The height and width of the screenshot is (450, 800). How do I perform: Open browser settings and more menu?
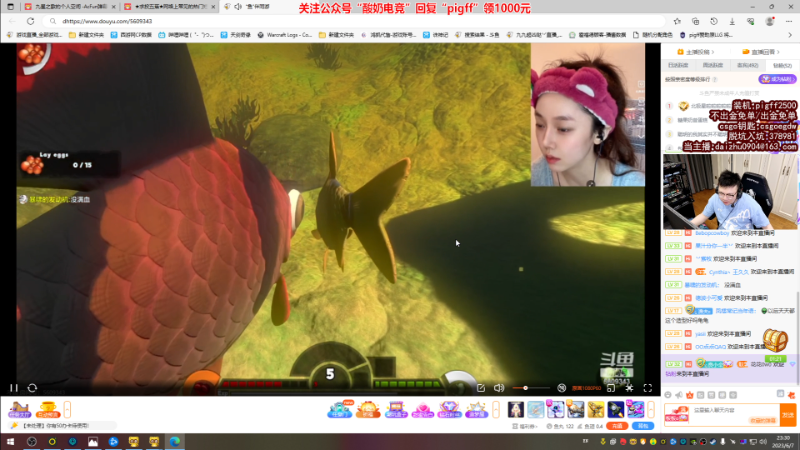(789, 21)
